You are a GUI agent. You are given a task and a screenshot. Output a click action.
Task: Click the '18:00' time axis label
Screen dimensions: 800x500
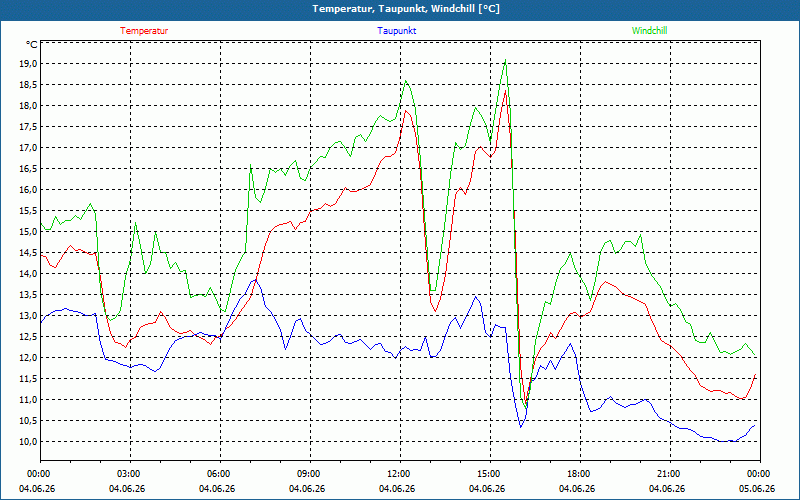(x=578, y=474)
